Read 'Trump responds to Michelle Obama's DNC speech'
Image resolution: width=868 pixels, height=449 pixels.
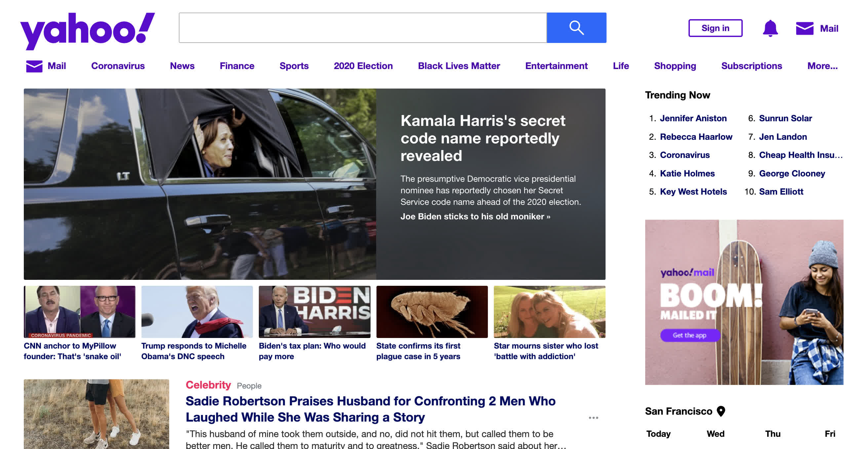tap(194, 351)
